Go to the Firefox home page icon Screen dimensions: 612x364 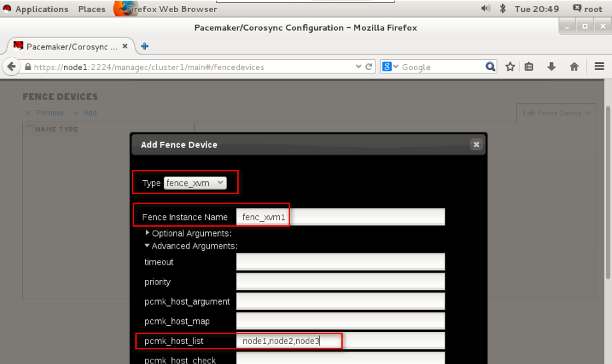coord(574,67)
